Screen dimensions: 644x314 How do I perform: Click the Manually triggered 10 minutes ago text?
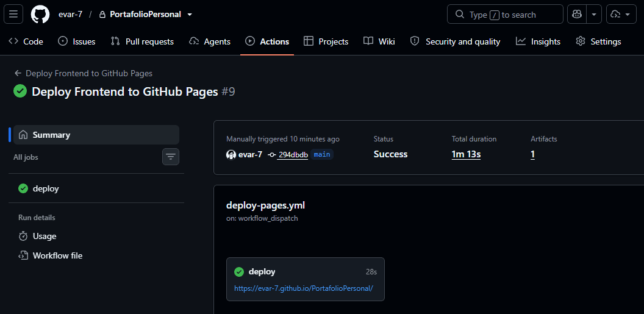(283, 139)
